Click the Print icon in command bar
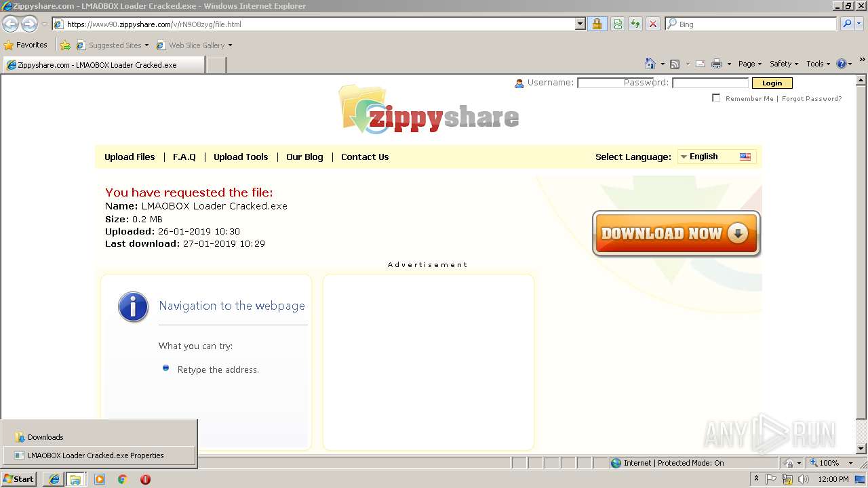Image resolution: width=868 pixels, height=488 pixels. point(717,64)
